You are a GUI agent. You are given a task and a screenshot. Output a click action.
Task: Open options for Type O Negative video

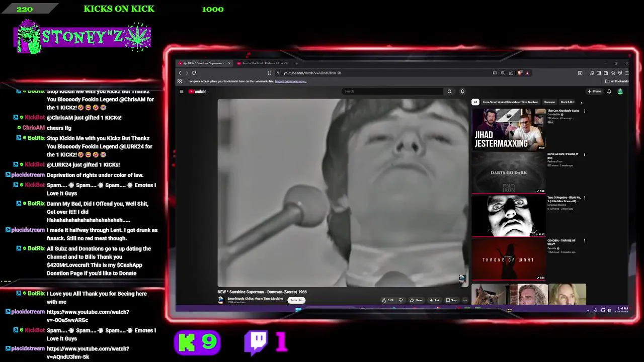pyautogui.click(x=584, y=198)
